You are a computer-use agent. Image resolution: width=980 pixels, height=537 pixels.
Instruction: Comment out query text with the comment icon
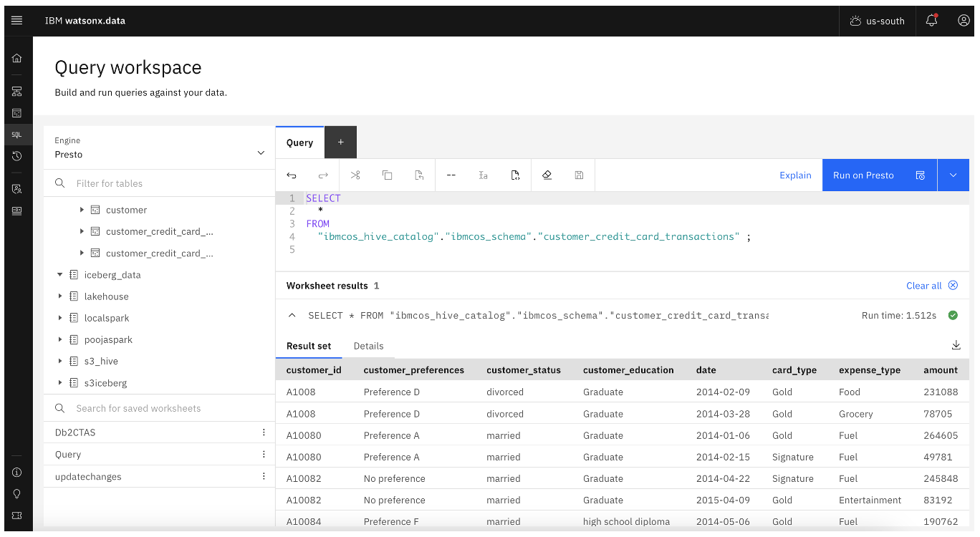tap(451, 175)
